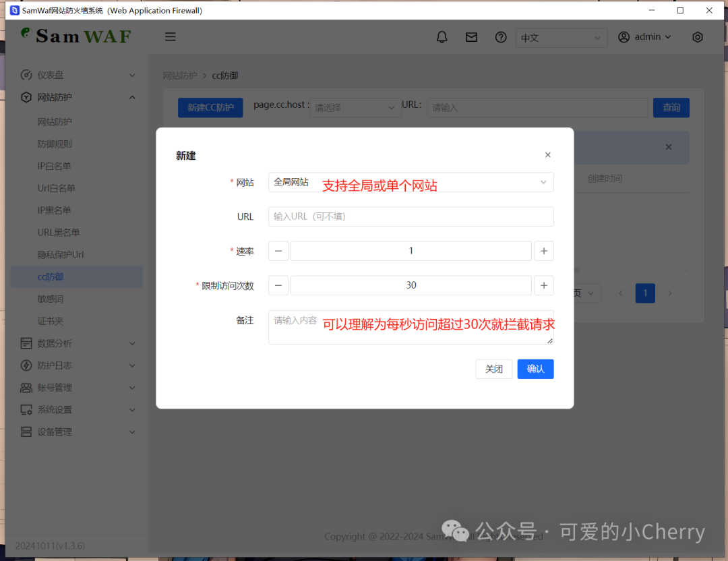The width and height of the screenshot is (728, 561).
Task: Expand the 防护日志 menu chevron
Action: pos(132,365)
